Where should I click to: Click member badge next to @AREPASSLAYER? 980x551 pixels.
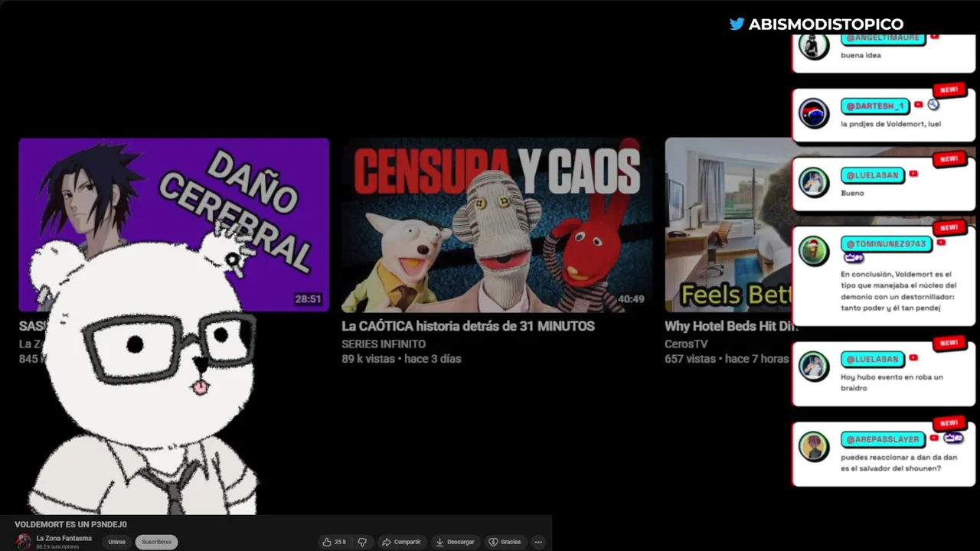click(x=953, y=438)
